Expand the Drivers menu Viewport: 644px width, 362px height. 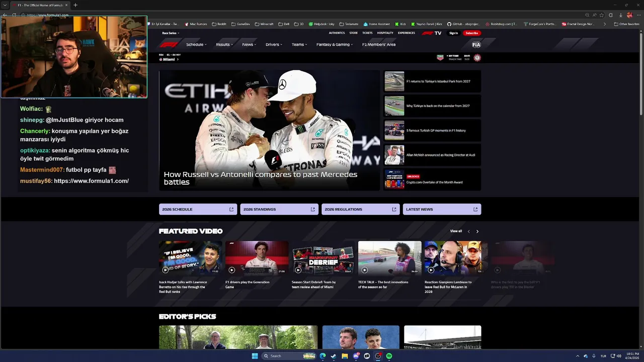[274, 44]
